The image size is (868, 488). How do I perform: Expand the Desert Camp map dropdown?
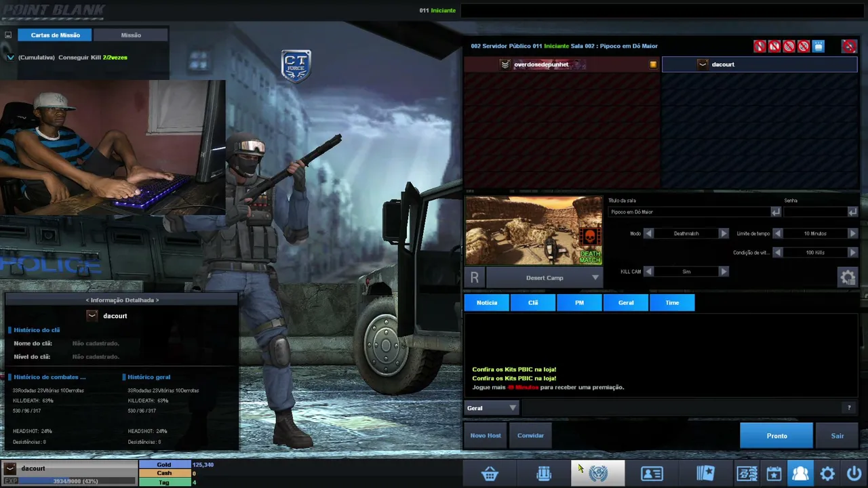(x=595, y=278)
